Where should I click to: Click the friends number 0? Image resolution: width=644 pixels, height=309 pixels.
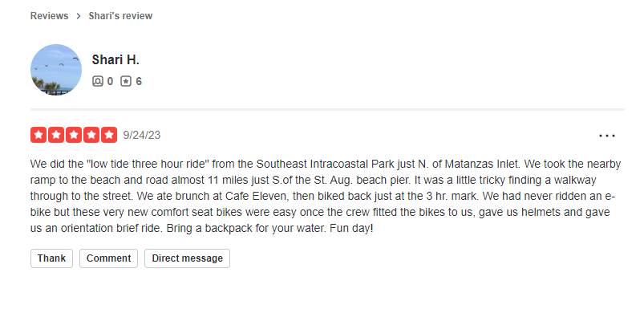[x=110, y=81]
